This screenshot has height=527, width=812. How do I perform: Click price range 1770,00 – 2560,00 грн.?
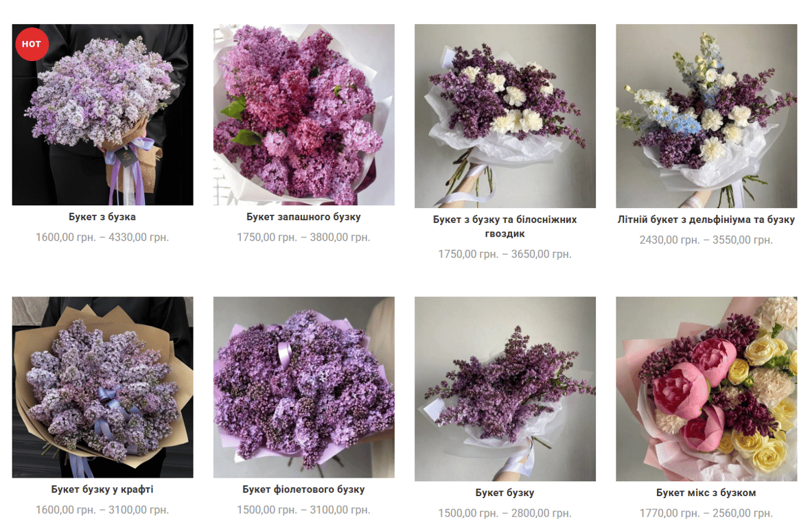(x=706, y=513)
